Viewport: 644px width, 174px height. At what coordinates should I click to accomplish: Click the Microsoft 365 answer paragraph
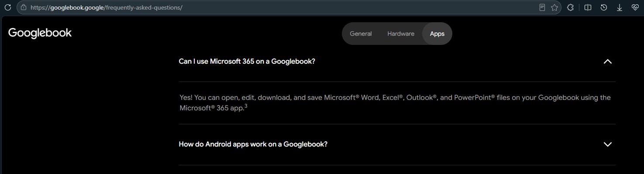pyautogui.click(x=395, y=103)
